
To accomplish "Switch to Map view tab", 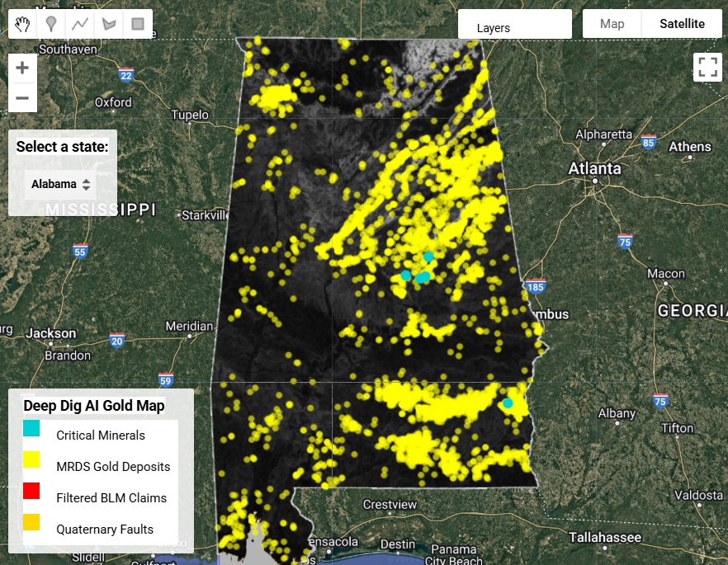I will click(x=612, y=24).
